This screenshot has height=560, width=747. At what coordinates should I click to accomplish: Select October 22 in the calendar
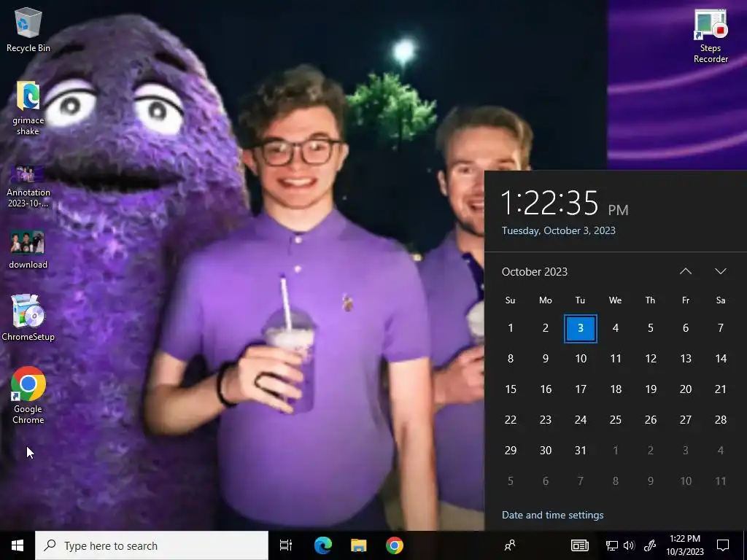pyautogui.click(x=510, y=419)
